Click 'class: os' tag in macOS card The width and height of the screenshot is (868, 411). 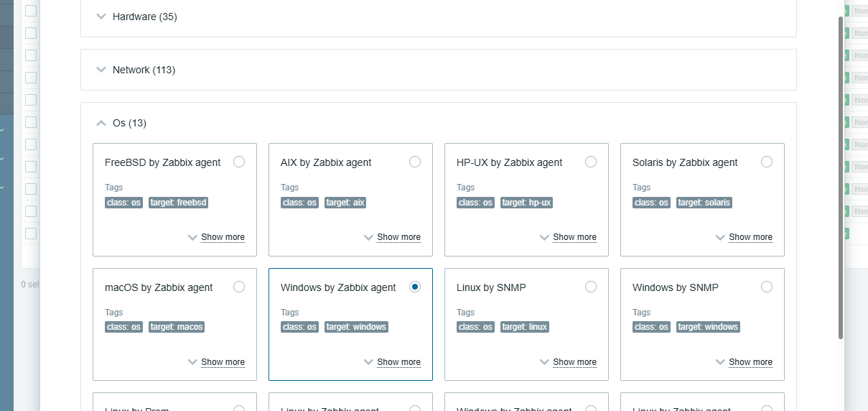click(x=124, y=327)
